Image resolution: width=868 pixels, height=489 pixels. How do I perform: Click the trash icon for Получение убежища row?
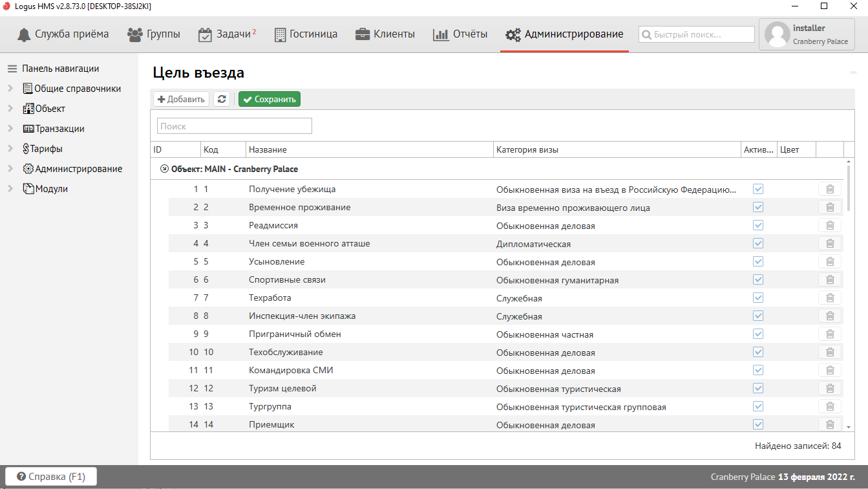tap(830, 190)
